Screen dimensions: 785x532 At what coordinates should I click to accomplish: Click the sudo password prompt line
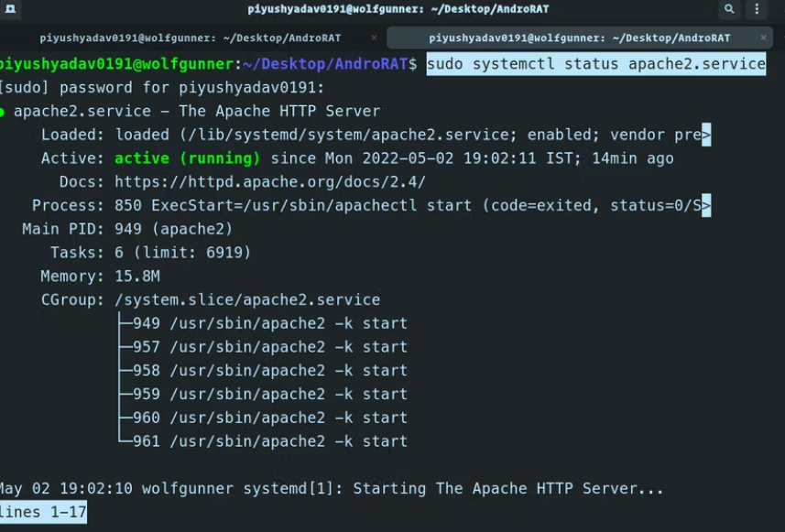coord(162,88)
